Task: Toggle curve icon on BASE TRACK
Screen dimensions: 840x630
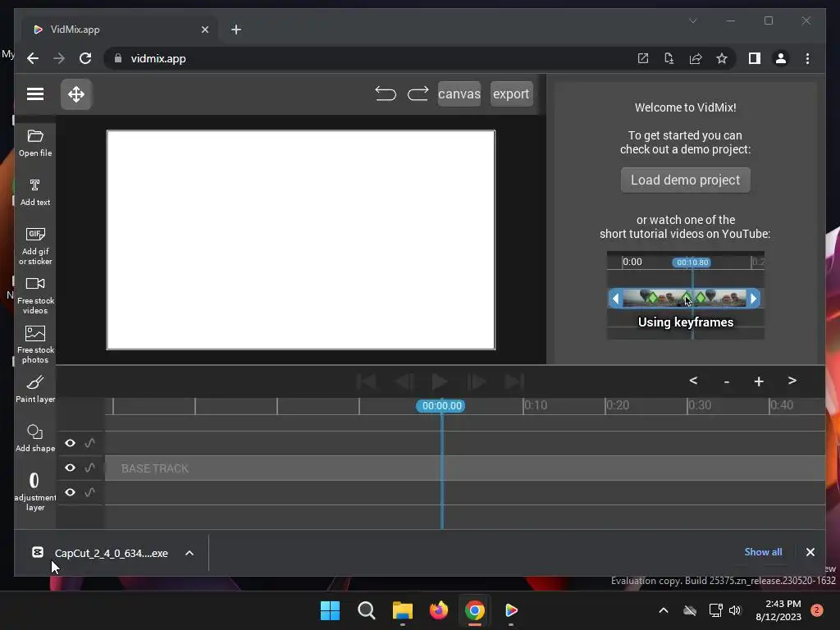Action: (x=90, y=468)
